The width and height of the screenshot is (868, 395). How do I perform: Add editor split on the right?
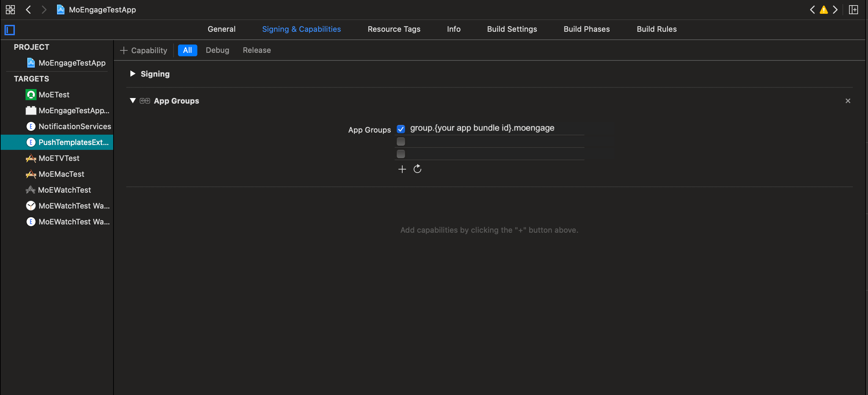pos(854,10)
